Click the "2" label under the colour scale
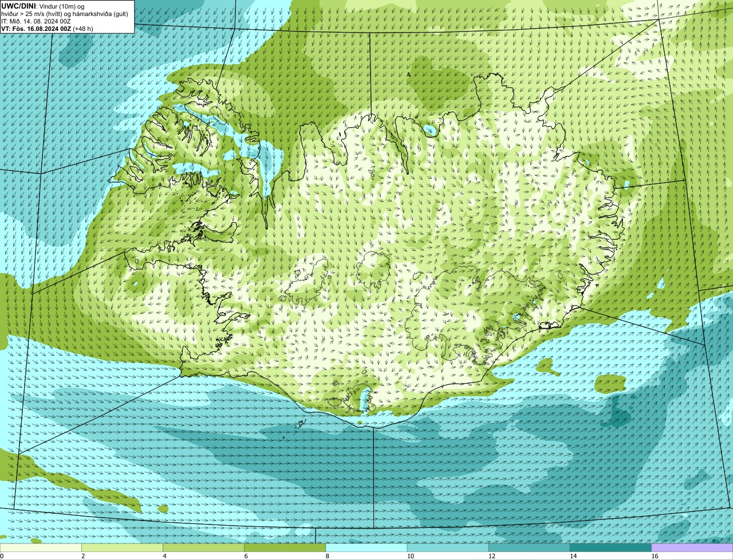The width and height of the screenshot is (733, 560). click(83, 556)
